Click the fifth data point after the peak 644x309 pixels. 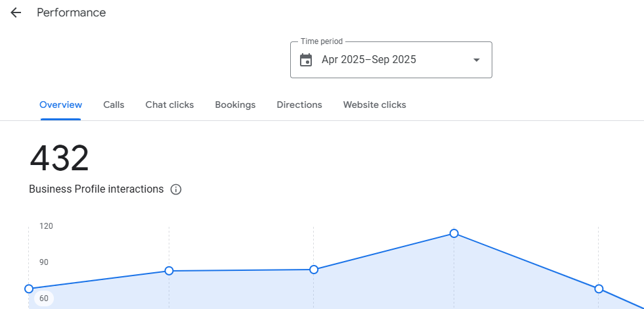tap(599, 289)
